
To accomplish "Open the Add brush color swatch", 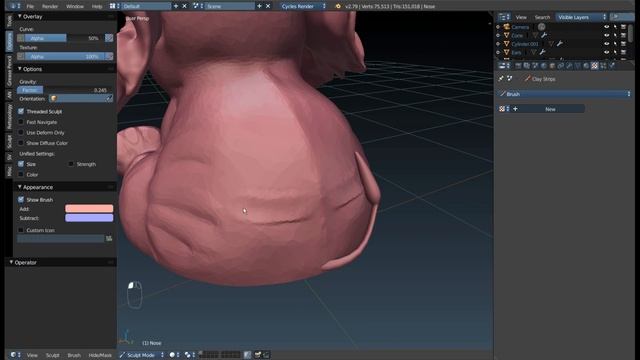I will click(89, 209).
